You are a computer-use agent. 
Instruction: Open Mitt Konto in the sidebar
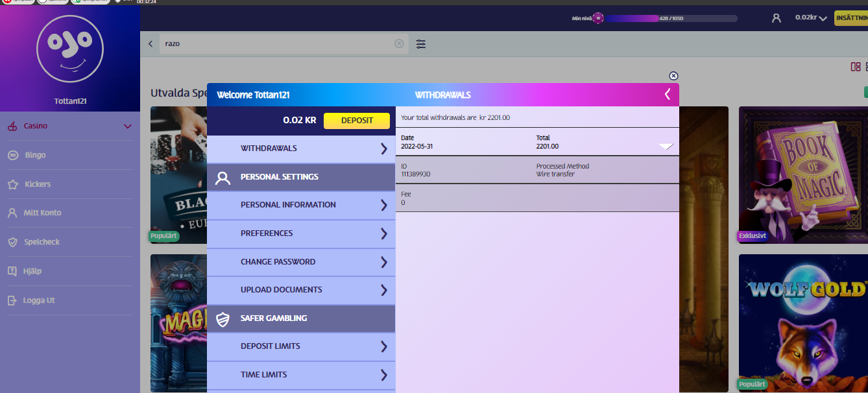coord(43,213)
